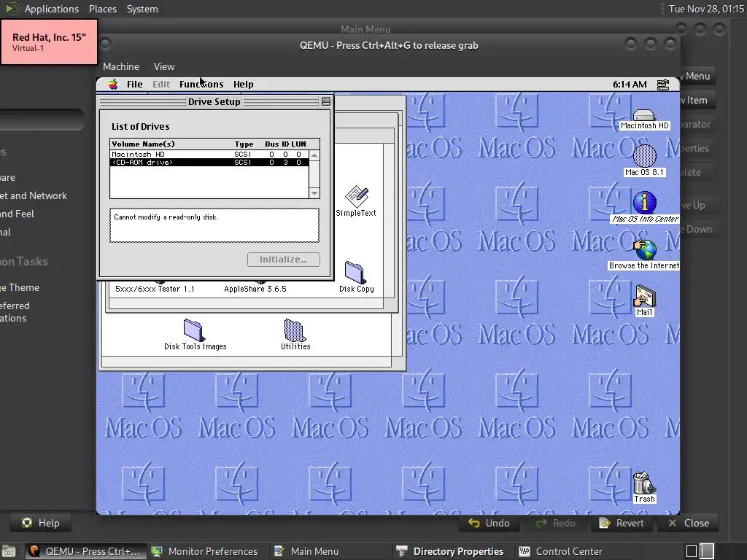Click the AppleShare 3.6.5 label
Image resolution: width=747 pixels, height=560 pixels.
pyautogui.click(x=255, y=289)
